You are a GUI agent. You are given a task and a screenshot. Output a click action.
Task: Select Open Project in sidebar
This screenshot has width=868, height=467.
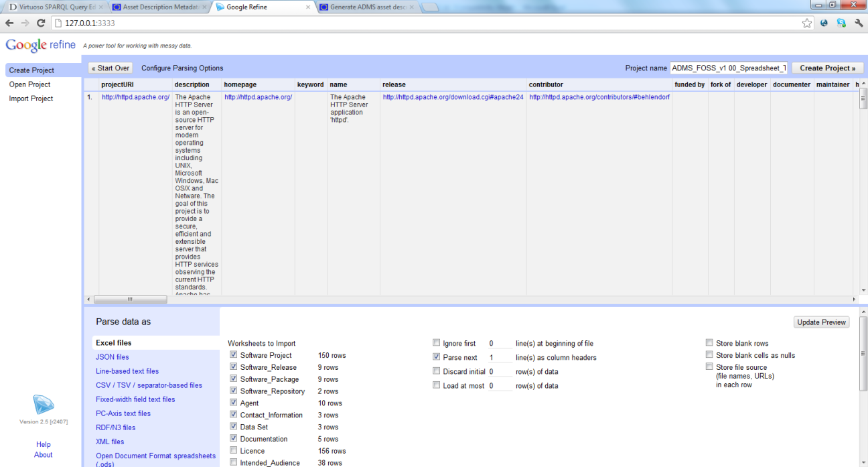29,84
